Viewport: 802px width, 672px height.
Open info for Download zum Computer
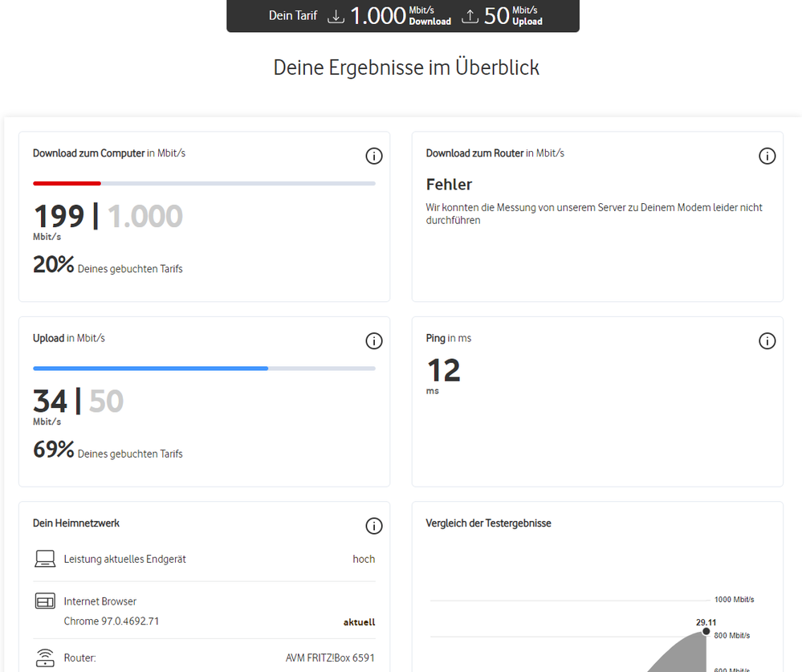tap(373, 156)
